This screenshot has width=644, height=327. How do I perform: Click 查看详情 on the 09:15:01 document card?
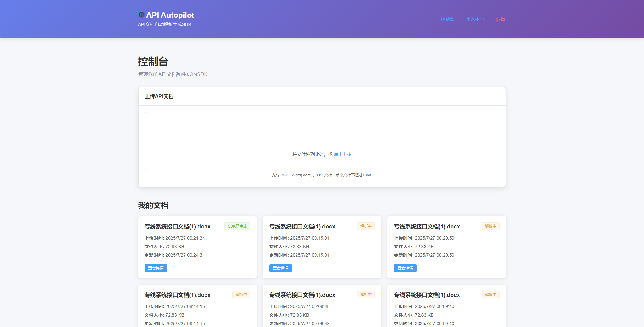tap(280, 268)
